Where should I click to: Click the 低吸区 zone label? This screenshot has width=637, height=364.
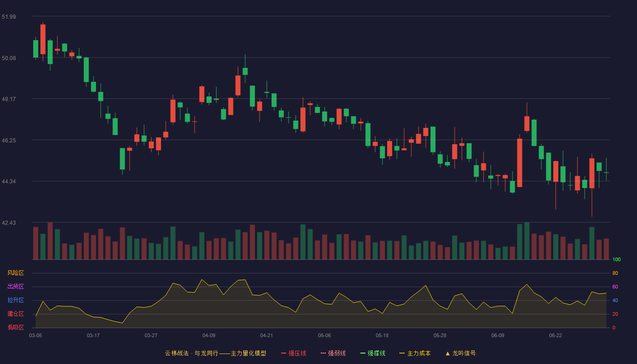15,327
